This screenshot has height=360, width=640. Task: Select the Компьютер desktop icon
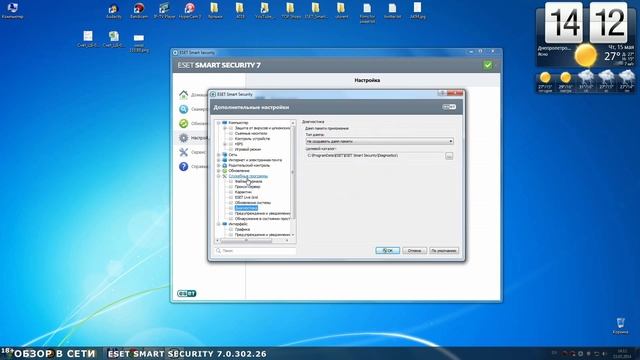(12, 11)
